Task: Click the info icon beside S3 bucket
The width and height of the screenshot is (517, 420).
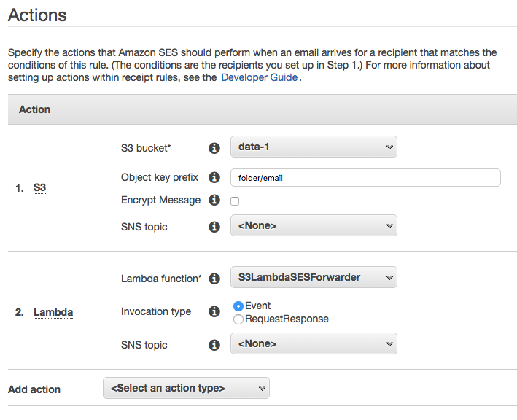Action: tap(214, 148)
